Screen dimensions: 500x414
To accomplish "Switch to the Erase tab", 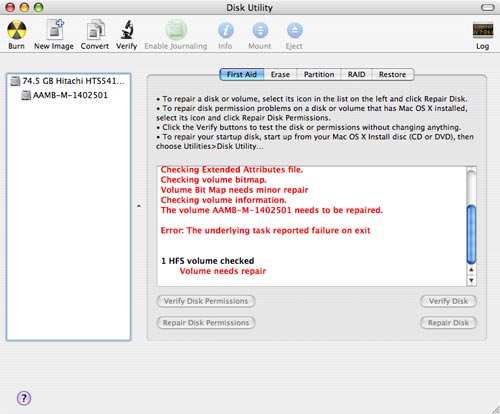I will pos(280,74).
